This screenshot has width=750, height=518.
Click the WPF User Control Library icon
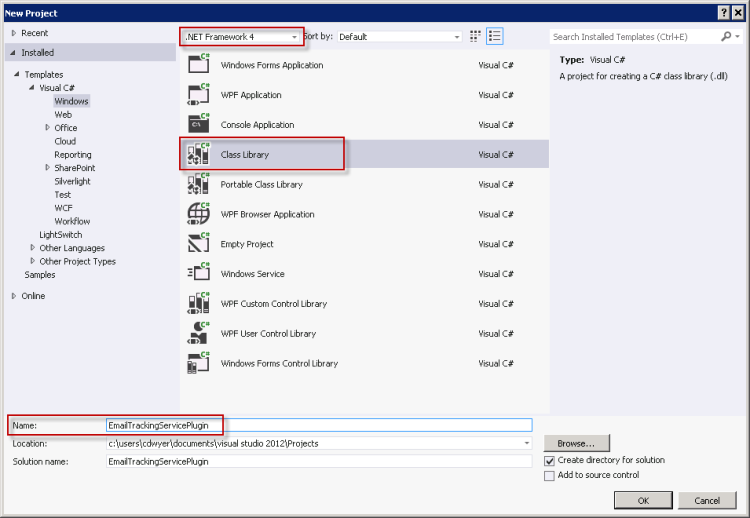pos(199,333)
